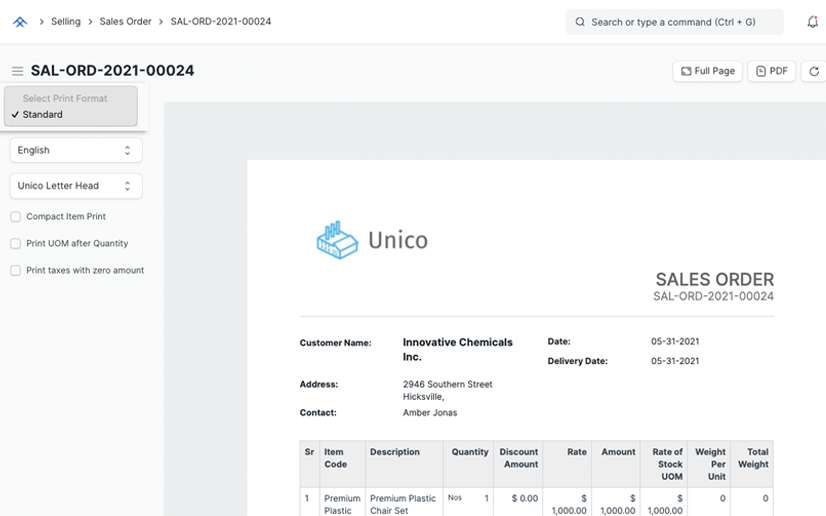Screen dimensions: 826x516
Task: Check Print UOM after Quantity
Action: point(16,244)
